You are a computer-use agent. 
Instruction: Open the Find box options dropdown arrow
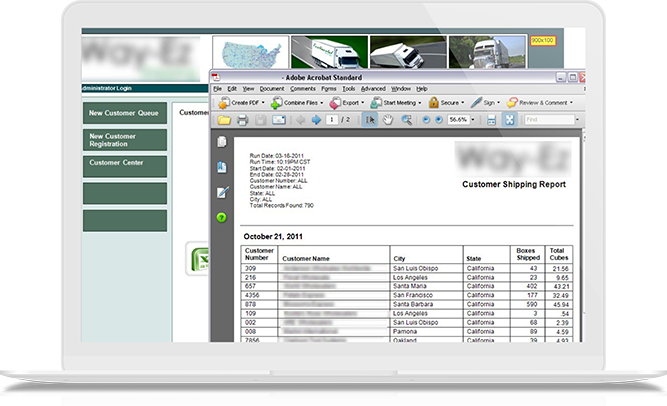pos(577,120)
